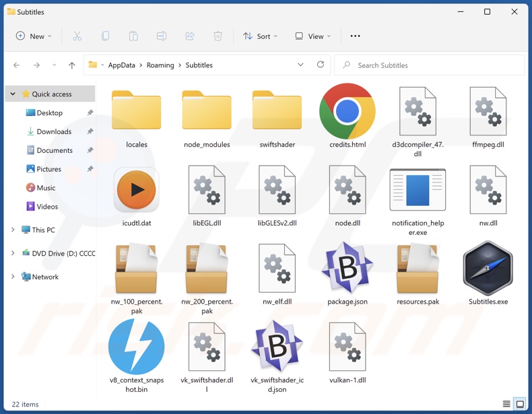Select the node_modules folder

click(x=207, y=117)
